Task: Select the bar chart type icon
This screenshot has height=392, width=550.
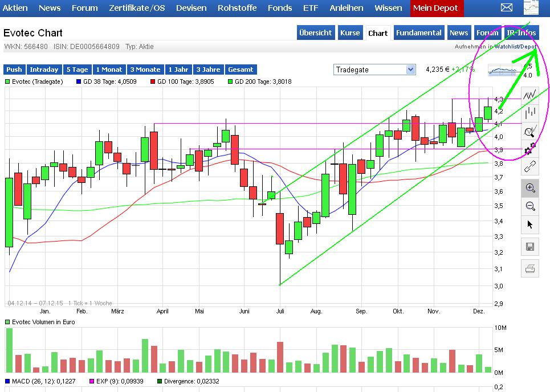Action: click(529, 113)
